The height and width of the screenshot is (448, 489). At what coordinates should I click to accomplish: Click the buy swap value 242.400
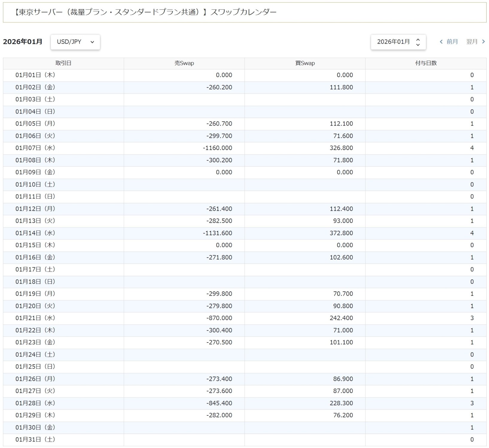tap(341, 318)
